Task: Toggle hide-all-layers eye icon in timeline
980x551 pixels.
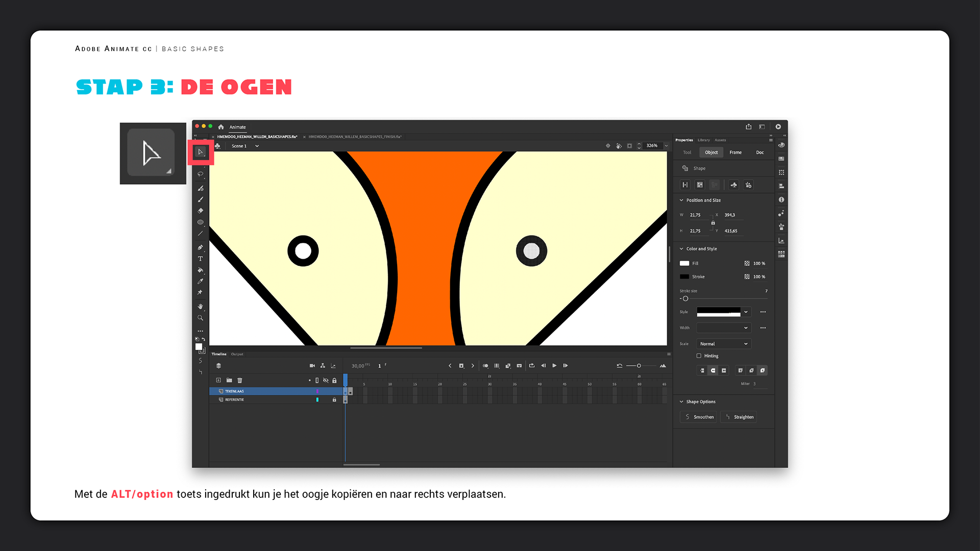Action: tap(326, 380)
